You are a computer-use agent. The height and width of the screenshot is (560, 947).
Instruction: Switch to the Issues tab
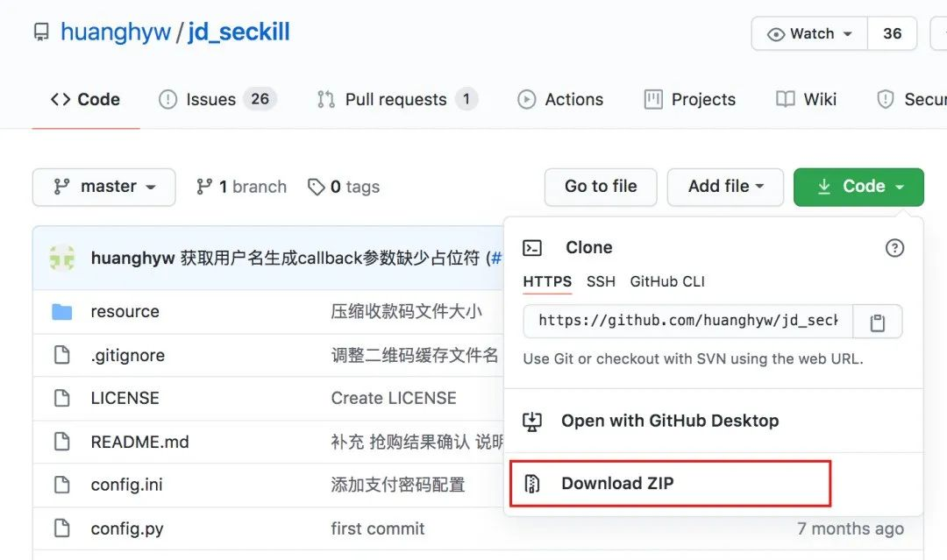pos(210,99)
